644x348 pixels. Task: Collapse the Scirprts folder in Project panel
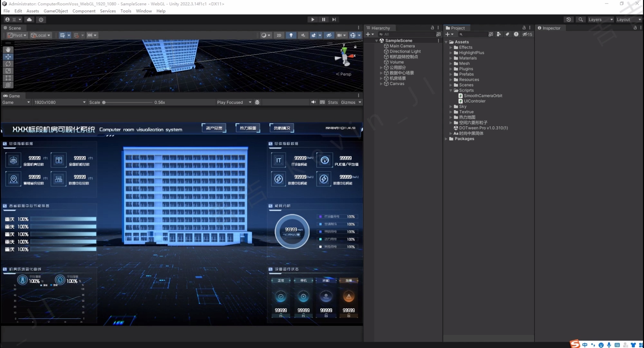(x=450, y=91)
